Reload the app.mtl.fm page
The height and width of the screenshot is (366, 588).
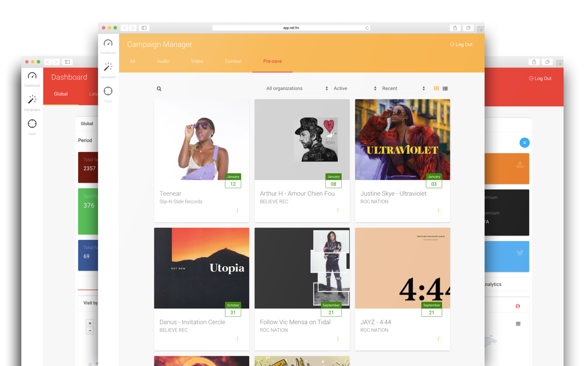click(367, 28)
